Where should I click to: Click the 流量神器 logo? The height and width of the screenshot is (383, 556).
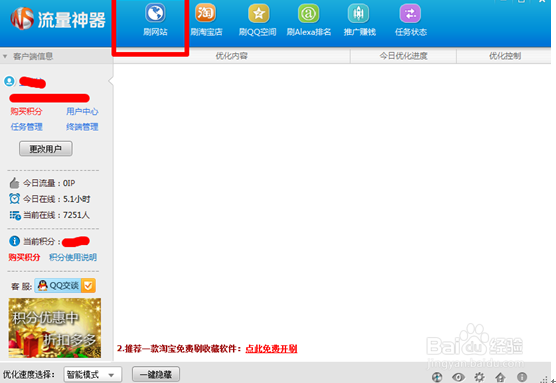(x=58, y=19)
